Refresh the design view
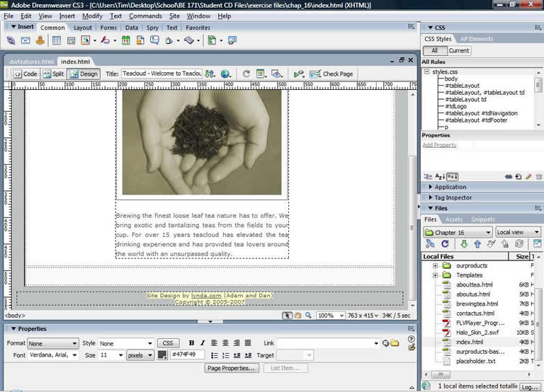This screenshot has height=392, width=544. click(x=246, y=74)
